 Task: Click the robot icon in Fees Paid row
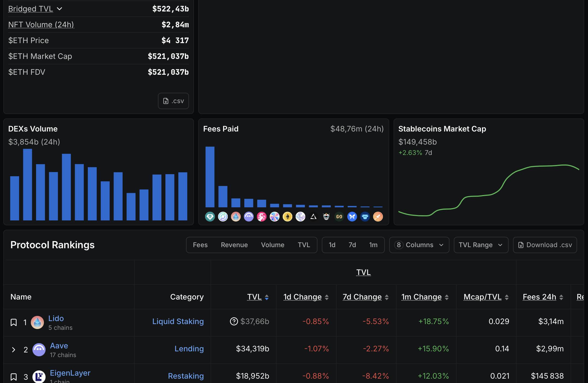pos(326,217)
